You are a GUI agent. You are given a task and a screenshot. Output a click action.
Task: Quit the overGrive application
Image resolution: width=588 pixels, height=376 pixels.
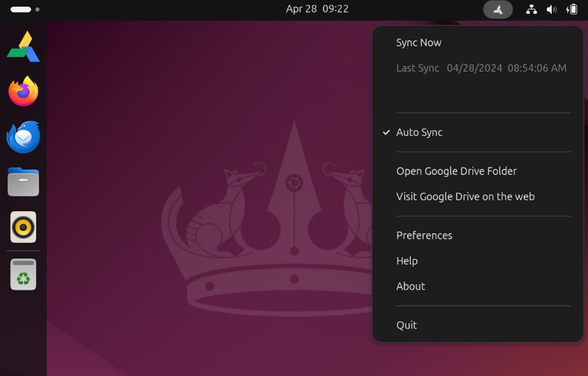406,325
